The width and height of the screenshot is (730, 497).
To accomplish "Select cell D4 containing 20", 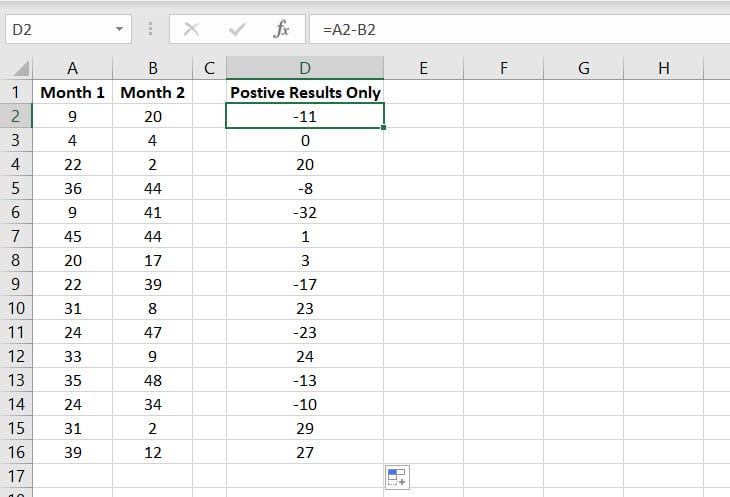I will coord(305,164).
